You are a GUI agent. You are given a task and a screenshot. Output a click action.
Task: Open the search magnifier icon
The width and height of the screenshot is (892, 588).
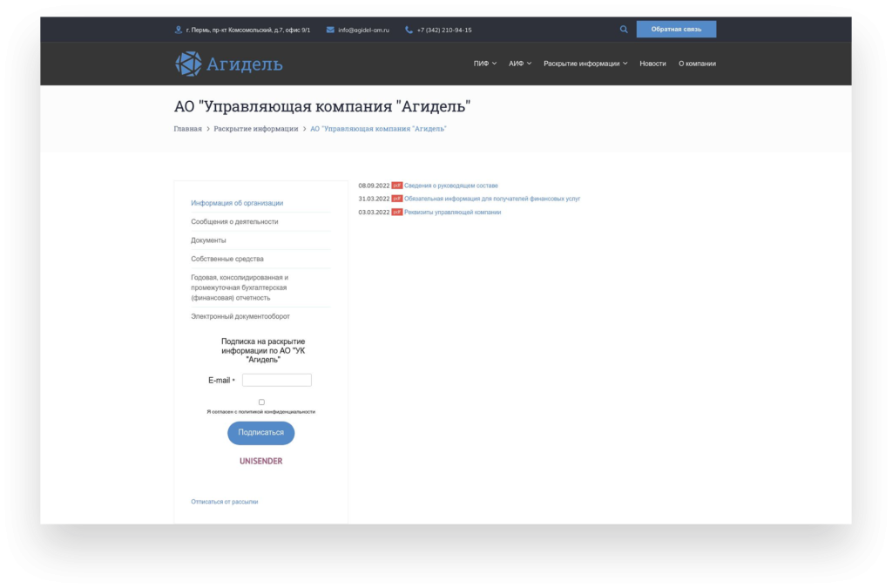click(x=624, y=29)
